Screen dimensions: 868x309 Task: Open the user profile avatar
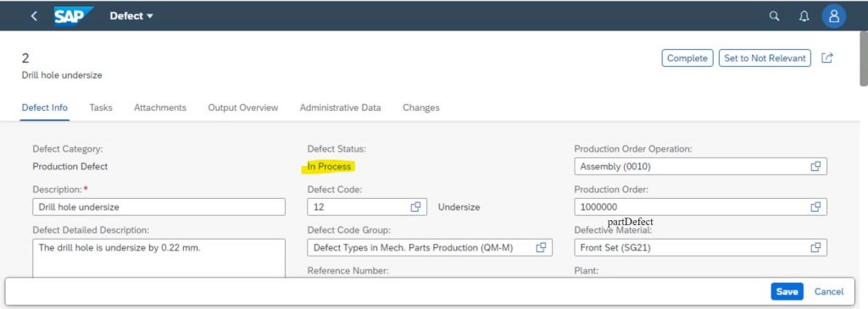pos(834,17)
